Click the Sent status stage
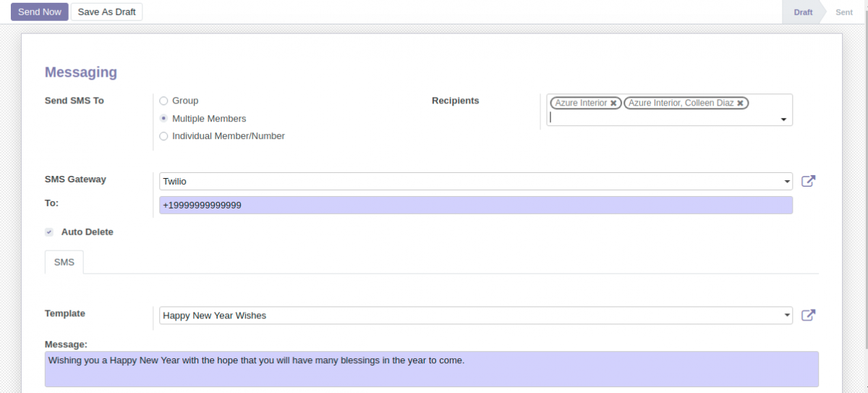The height and width of the screenshot is (393, 868). pyautogui.click(x=843, y=12)
